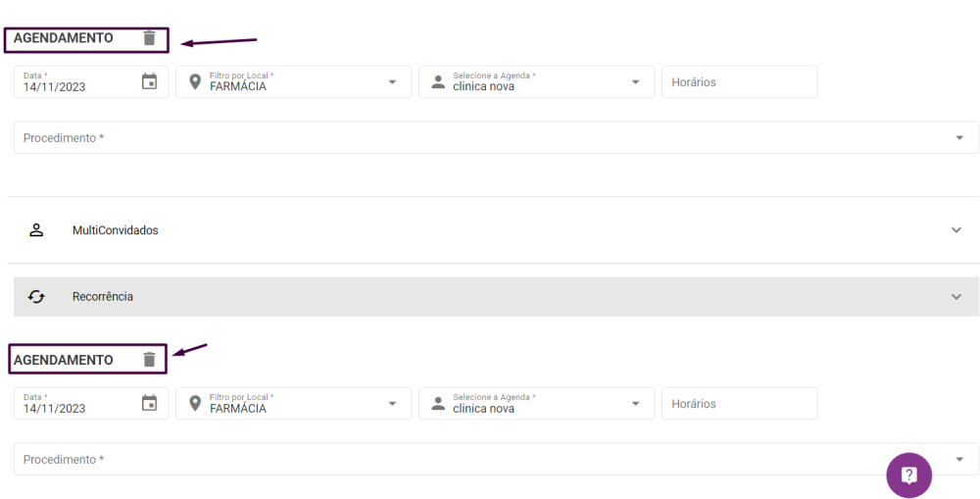The height and width of the screenshot is (499, 980).
Task: Click the first Horários input field
Action: tap(739, 82)
